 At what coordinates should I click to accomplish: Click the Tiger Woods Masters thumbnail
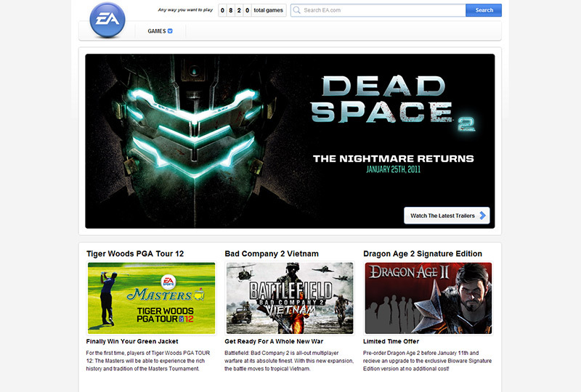click(x=151, y=298)
